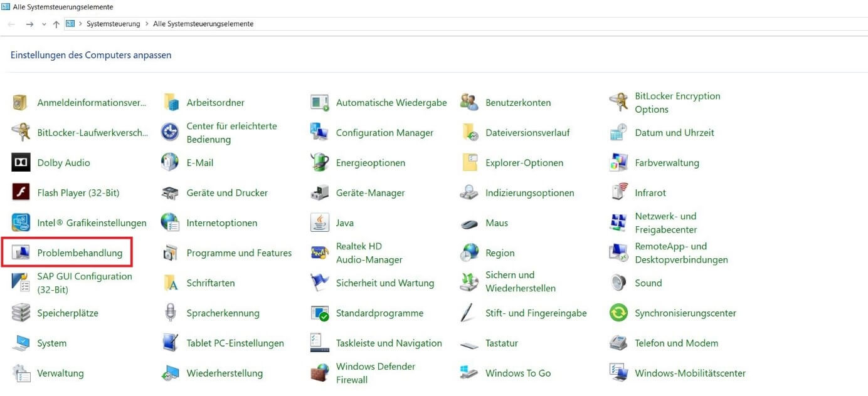
Task: Open the SAP GUI Configuration icon
Action: click(x=21, y=283)
